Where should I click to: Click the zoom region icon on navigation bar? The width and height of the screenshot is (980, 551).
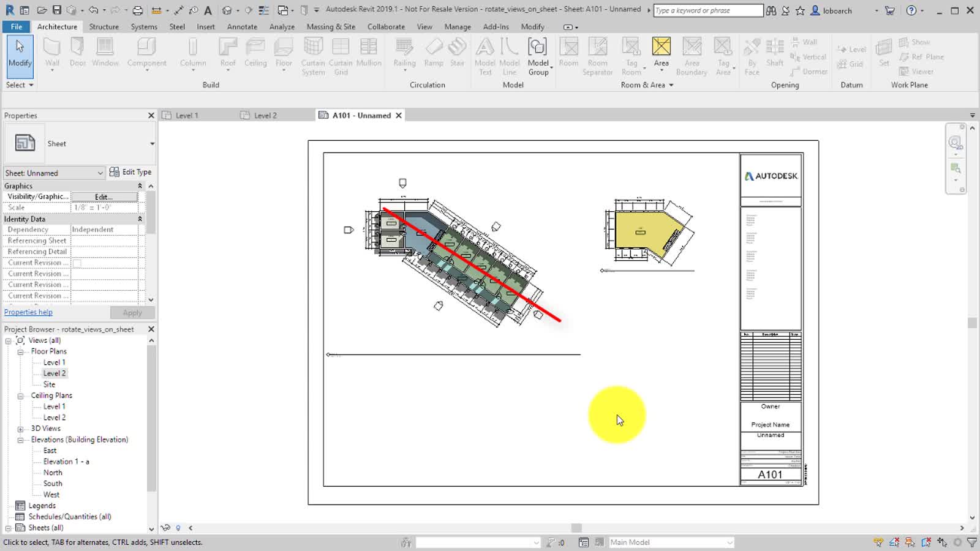pos(956,168)
